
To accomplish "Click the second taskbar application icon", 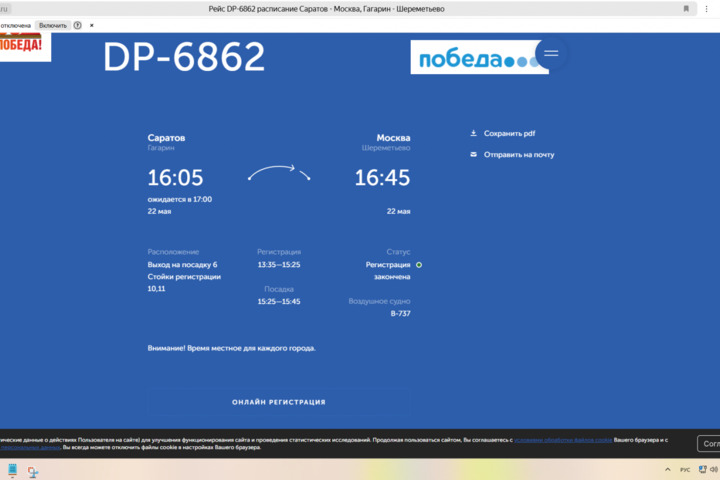I will coord(33,471).
